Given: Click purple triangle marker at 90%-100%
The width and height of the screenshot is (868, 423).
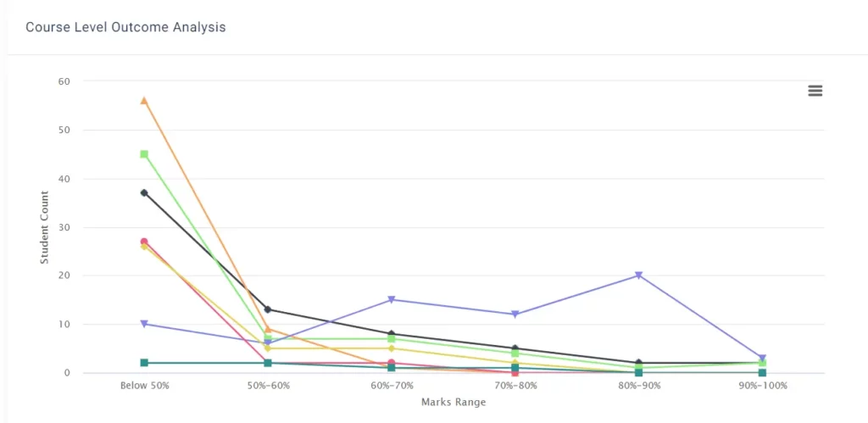Looking at the screenshot, I should (762, 359).
